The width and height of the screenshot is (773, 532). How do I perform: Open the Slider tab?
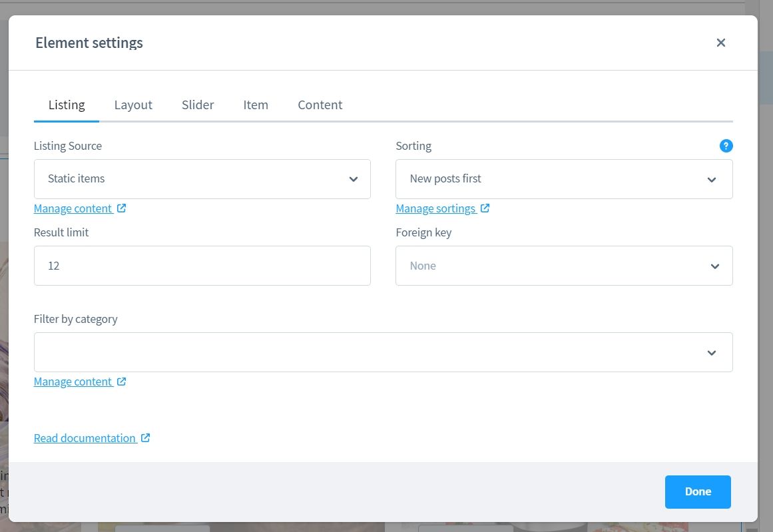(198, 105)
